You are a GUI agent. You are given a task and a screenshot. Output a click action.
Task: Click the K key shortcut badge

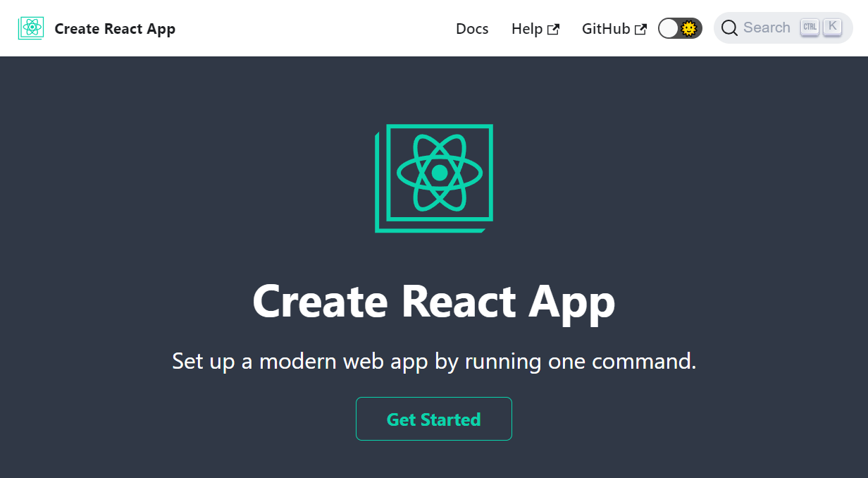coord(832,27)
